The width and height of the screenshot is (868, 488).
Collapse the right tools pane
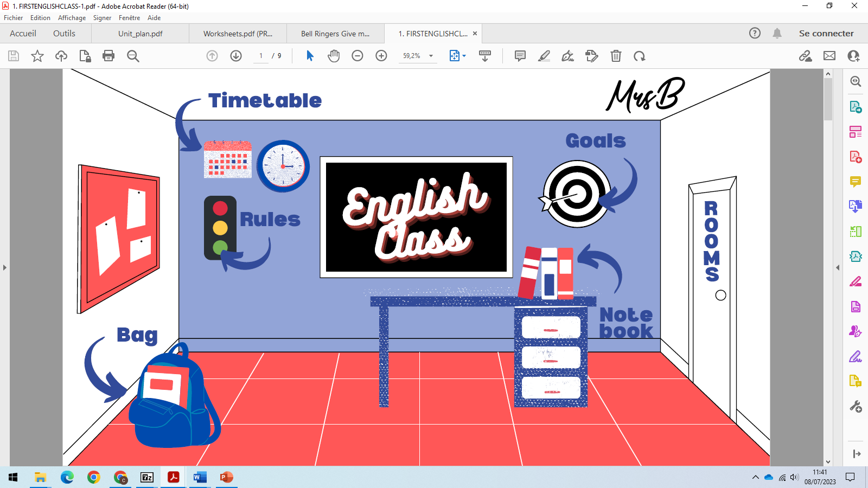[838, 267]
